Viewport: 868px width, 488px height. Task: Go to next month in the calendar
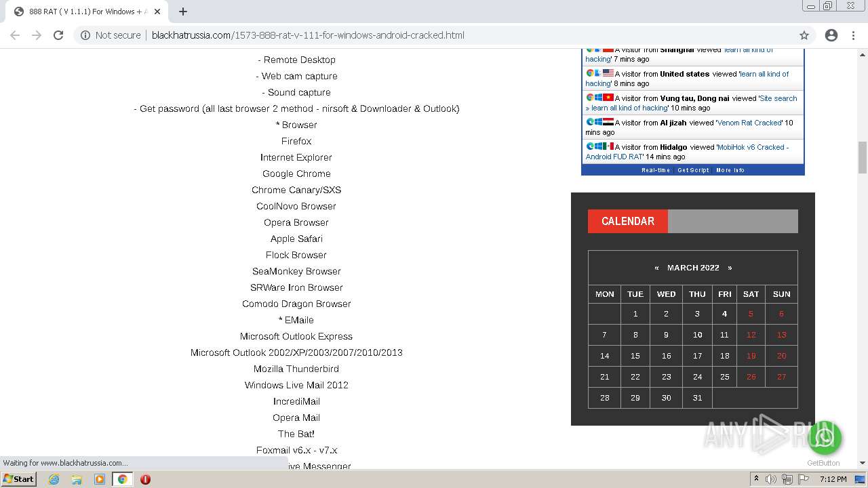coord(730,268)
